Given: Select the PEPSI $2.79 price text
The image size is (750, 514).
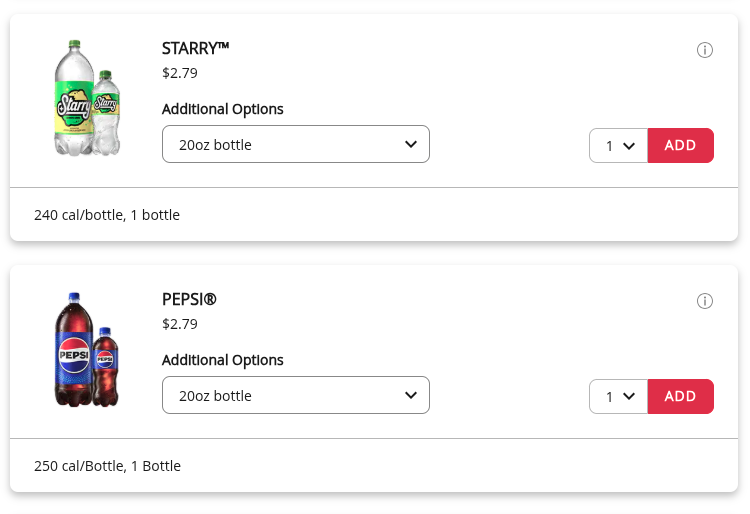Looking at the screenshot, I should (x=180, y=323).
